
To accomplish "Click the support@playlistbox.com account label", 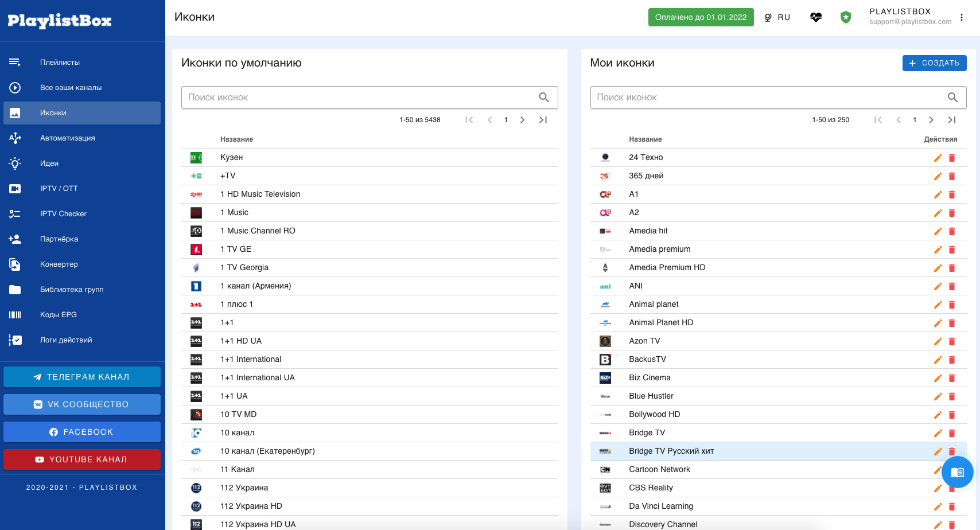I will [x=910, y=22].
